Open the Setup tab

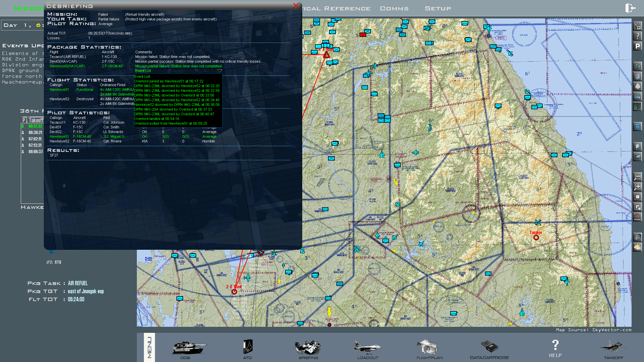click(438, 8)
